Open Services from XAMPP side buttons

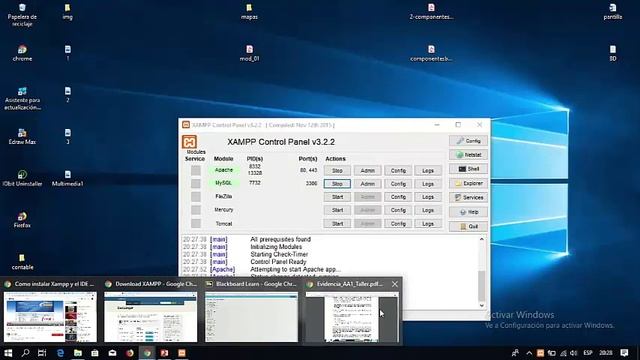[468, 198]
